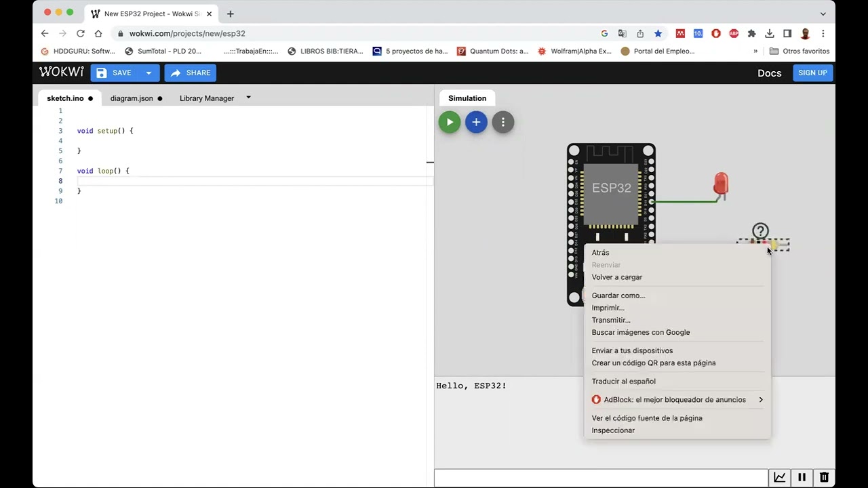Open the 'Wolfram|Alpha Ex...' bookmark
The image size is (868, 488).
pyautogui.click(x=574, y=51)
